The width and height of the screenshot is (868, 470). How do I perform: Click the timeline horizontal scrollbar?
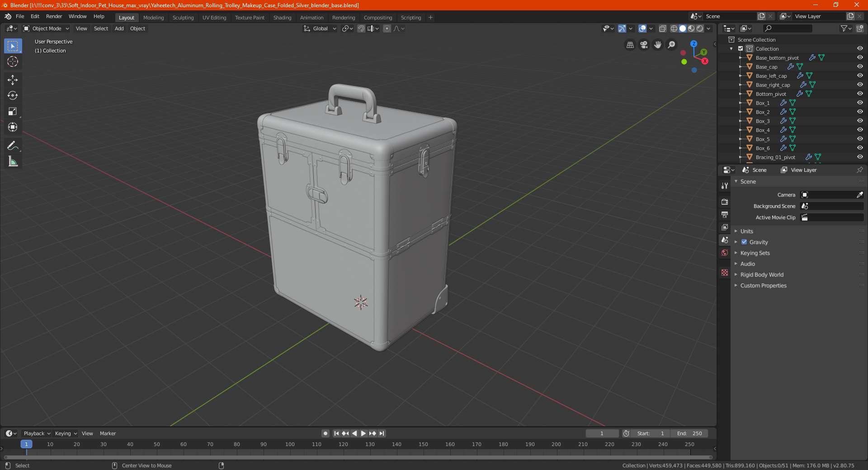(357, 457)
